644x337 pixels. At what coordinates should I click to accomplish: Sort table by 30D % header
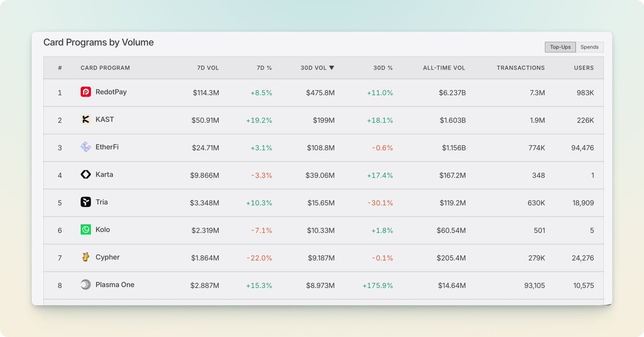pyautogui.click(x=383, y=68)
